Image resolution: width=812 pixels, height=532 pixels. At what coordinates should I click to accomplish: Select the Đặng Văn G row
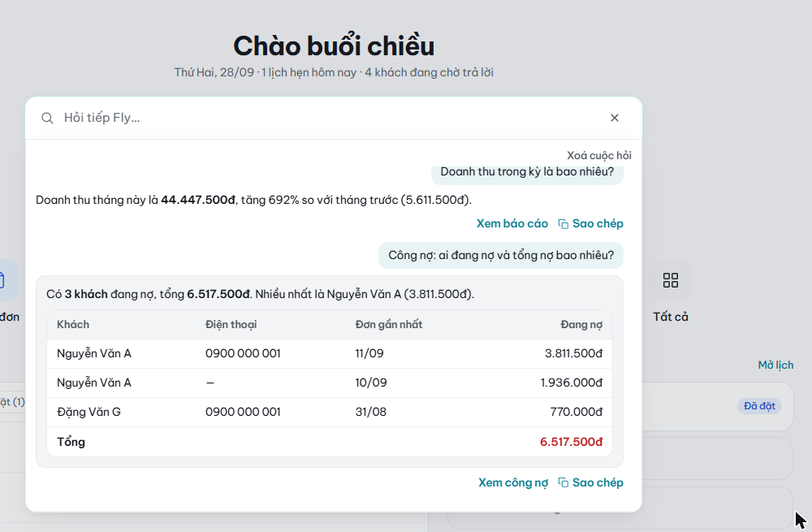330,413
